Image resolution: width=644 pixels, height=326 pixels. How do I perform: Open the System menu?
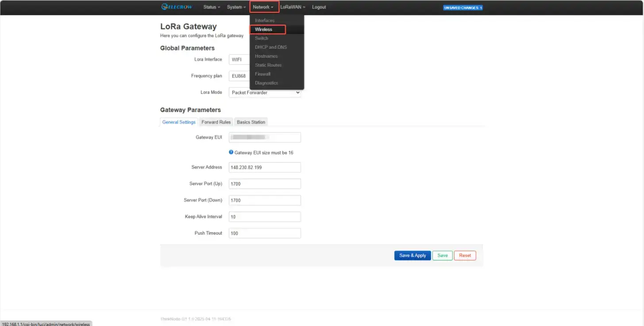click(x=236, y=7)
